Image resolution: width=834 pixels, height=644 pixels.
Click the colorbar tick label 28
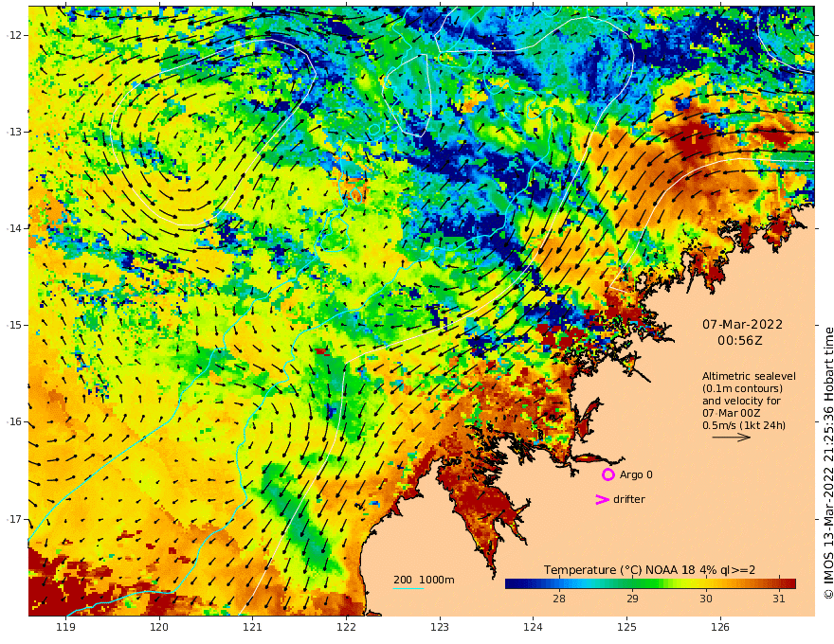pos(559,599)
